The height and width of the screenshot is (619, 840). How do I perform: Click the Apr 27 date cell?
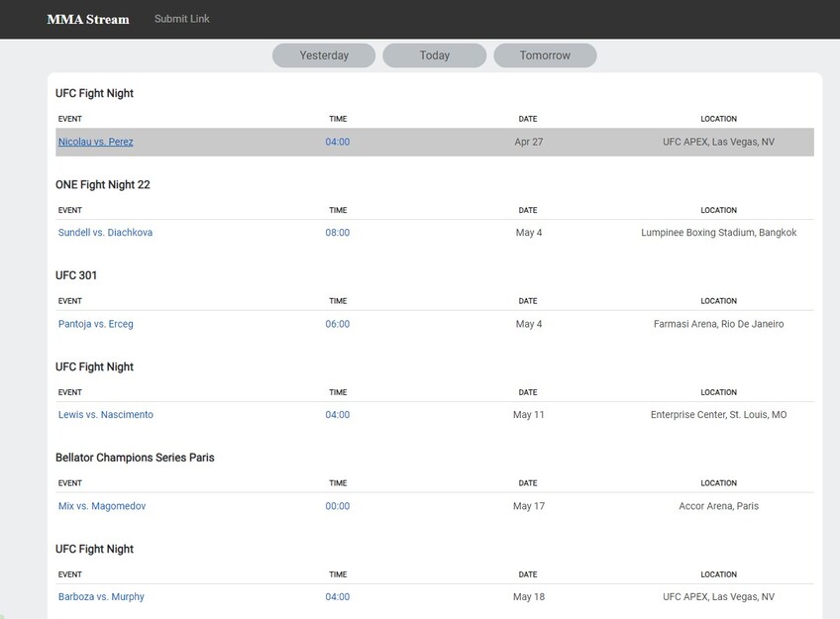[x=528, y=142]
